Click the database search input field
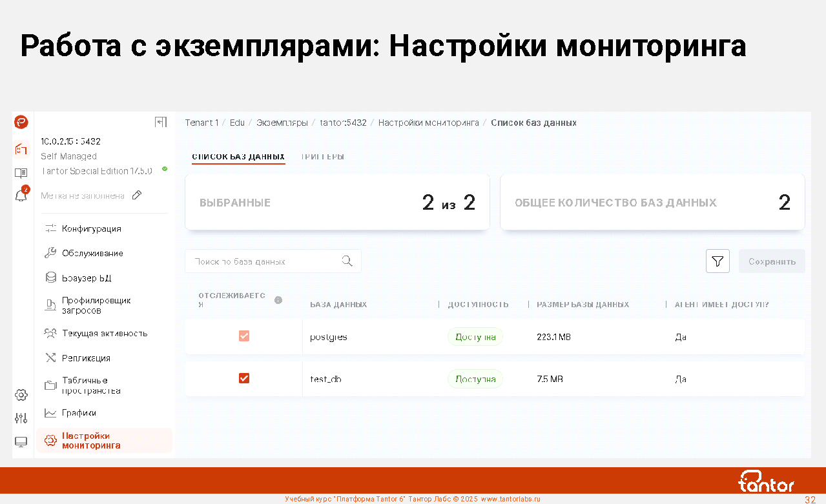This screenshot has height=504, width=826. point(265,261)
